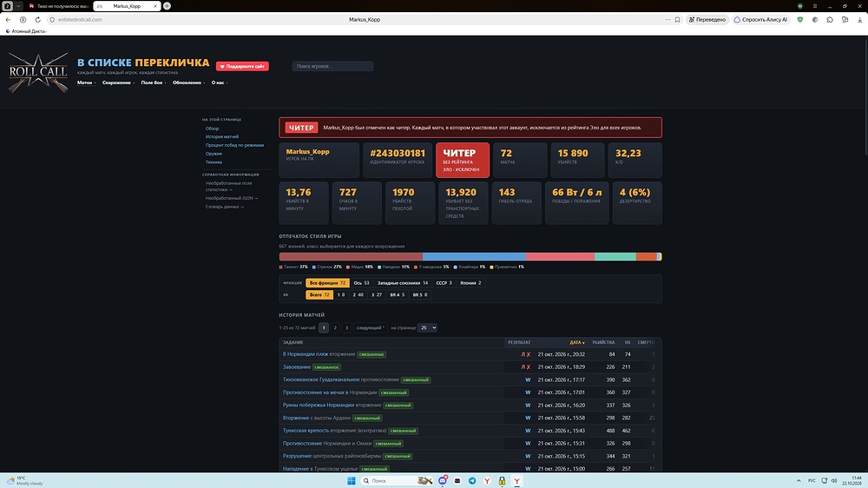Select the Всего 72 BR filter
This screenshot has height=488, width=868.
(x=319, y=294)
